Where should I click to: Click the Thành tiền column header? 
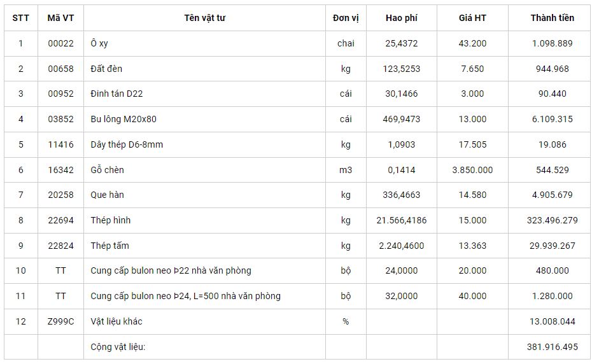552,18
